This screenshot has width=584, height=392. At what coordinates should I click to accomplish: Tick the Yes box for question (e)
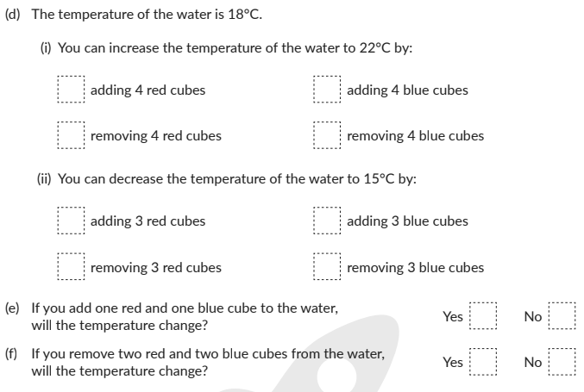[482, 316]
